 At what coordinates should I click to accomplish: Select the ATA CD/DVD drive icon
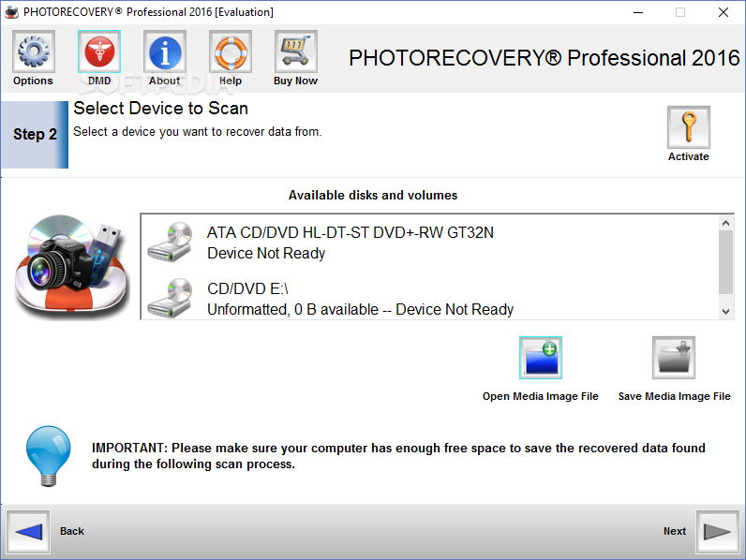(170, 242)
